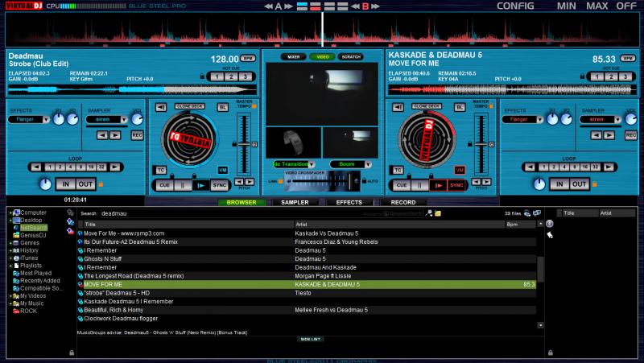Toggle TC timecode on left deck

pos(160,170)
